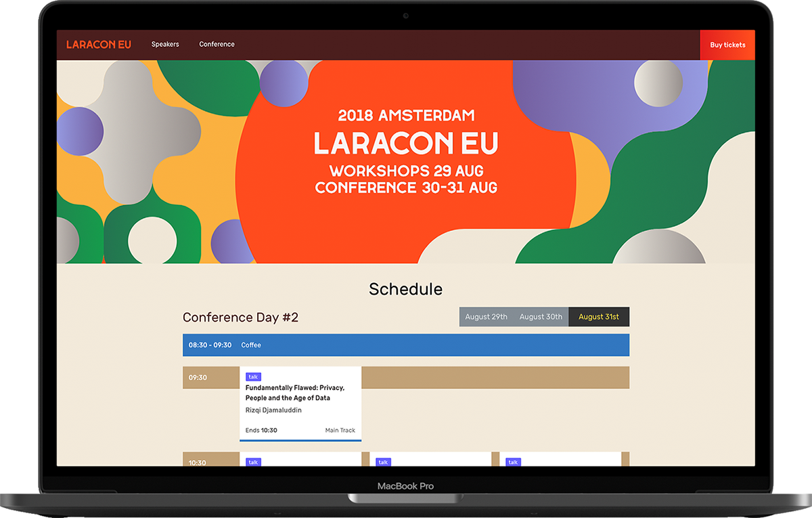Click rightmost talk badge in 10:30 row
The height and width of the screenshot is (518, 812).
(513, 462)
